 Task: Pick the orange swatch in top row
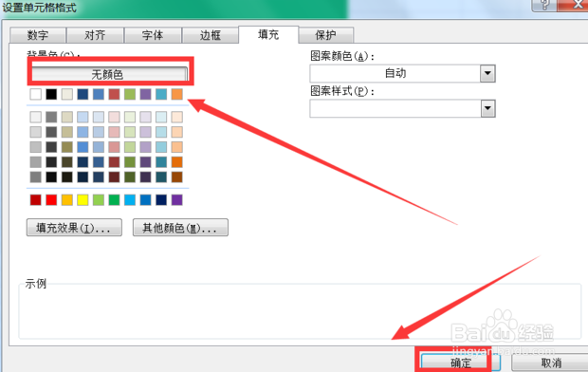tap(177, 94)
